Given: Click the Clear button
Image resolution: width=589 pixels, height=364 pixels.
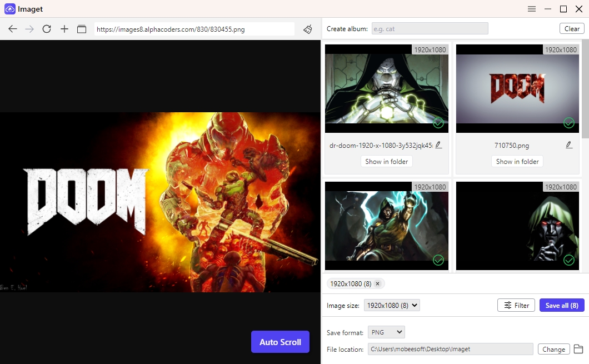Looking at the screenshot, I should click(x=572, y=28).
